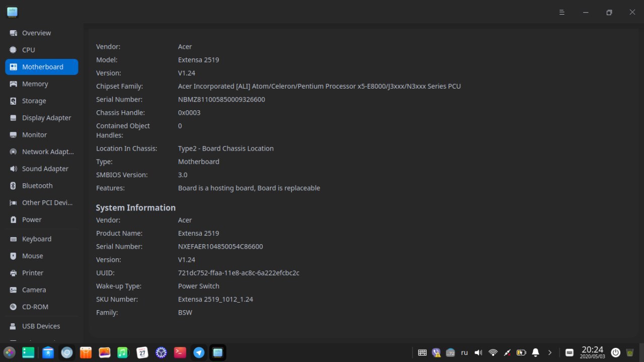The height and width of the screenshot is (362, 644).
Task: Switch keyboard layout from ru
Action: click(464, 352)
